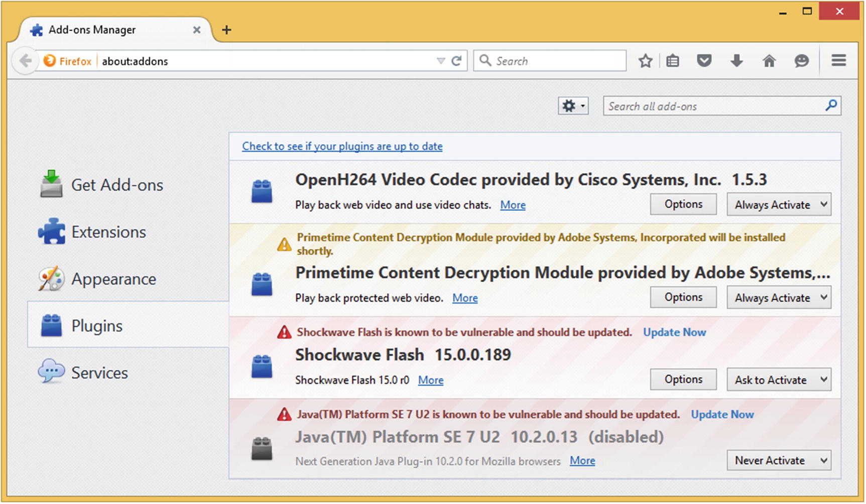Click Check to see if plugins are up to date
Screen dimensions: 866x504
pyautogui.click(x=342, y=146)
